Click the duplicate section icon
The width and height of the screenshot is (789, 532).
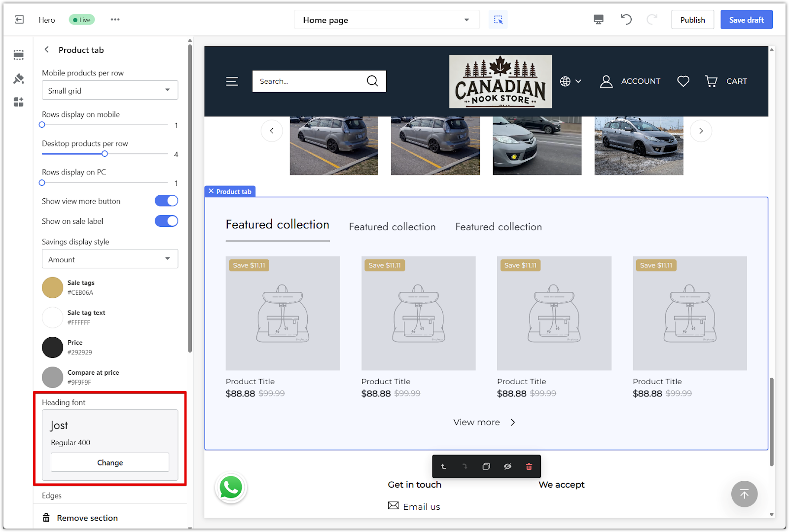(486, 466)
